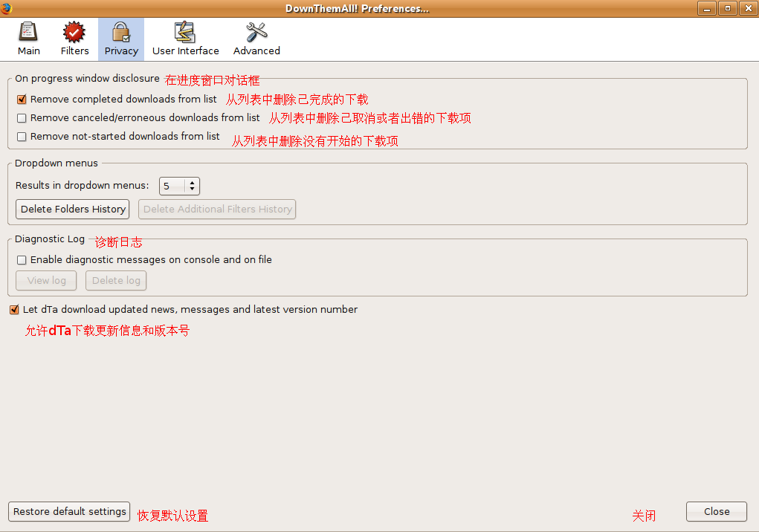
Task: Click 'Results in dropdown menus:' label
Action: point(83,185)
